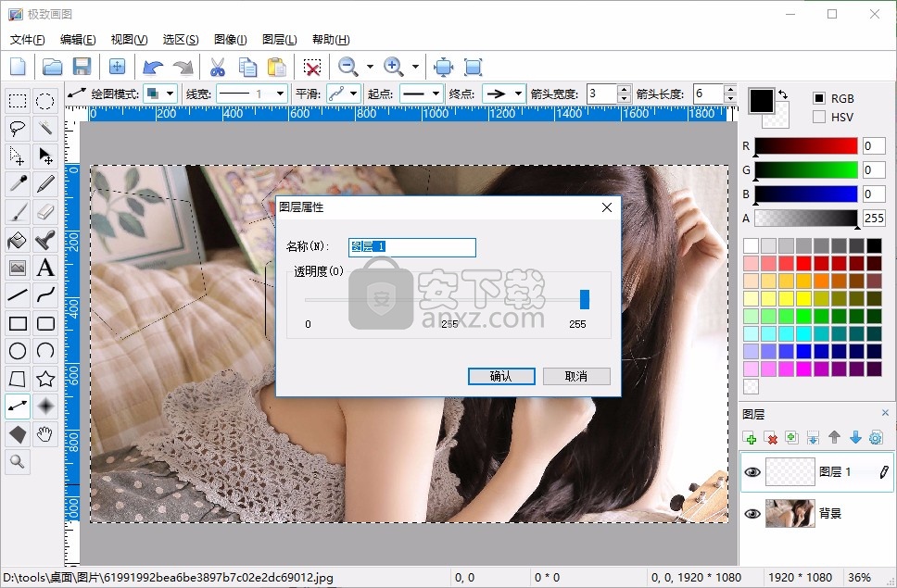Click the green G channel slider
Viewport: 897px width, 588px height.
click(806, 169)
